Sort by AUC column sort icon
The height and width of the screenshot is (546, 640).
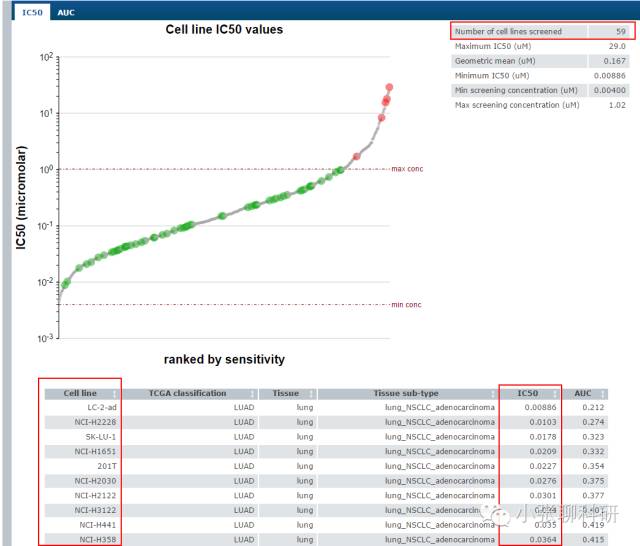[603, 394]
